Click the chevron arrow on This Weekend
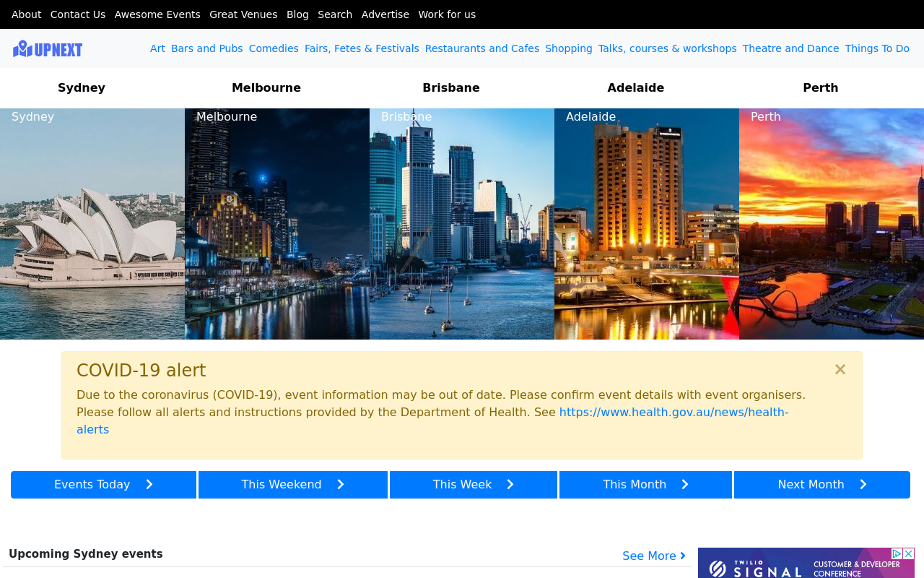 pyautogui.click(x=341, y=485)
